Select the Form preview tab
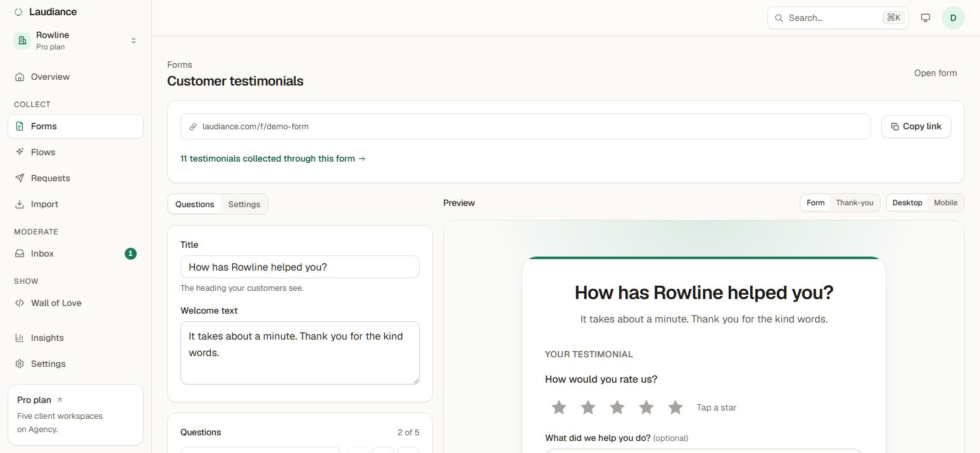The height and width of the screenshot is (453, 980). pos(815,203)
